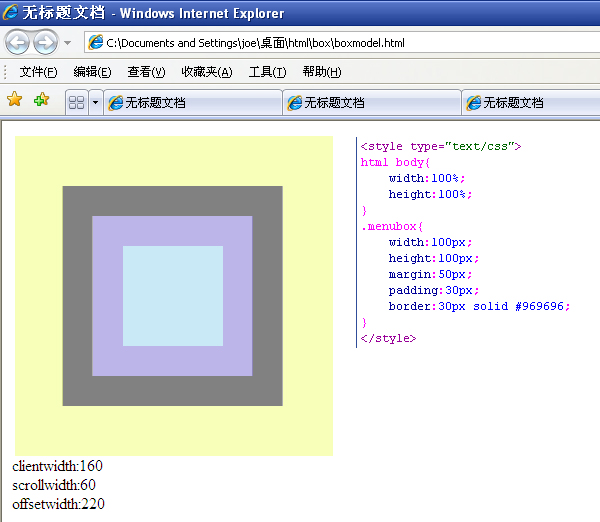Click the page icon inside address bar
Screen dimensions: 600x522
[96, 43]
